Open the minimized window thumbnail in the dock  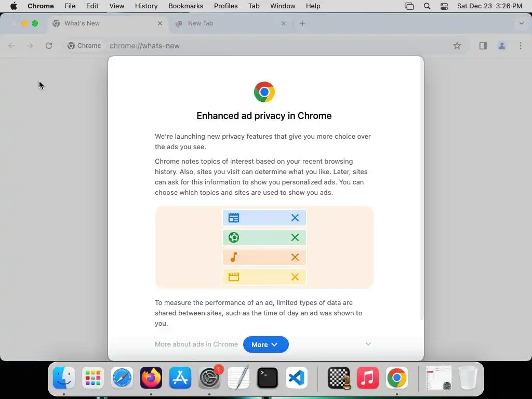tap(439, 378)
